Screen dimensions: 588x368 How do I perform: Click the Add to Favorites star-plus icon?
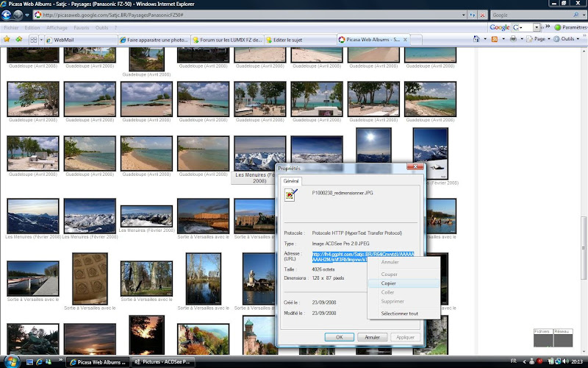[x=19, y=39]
